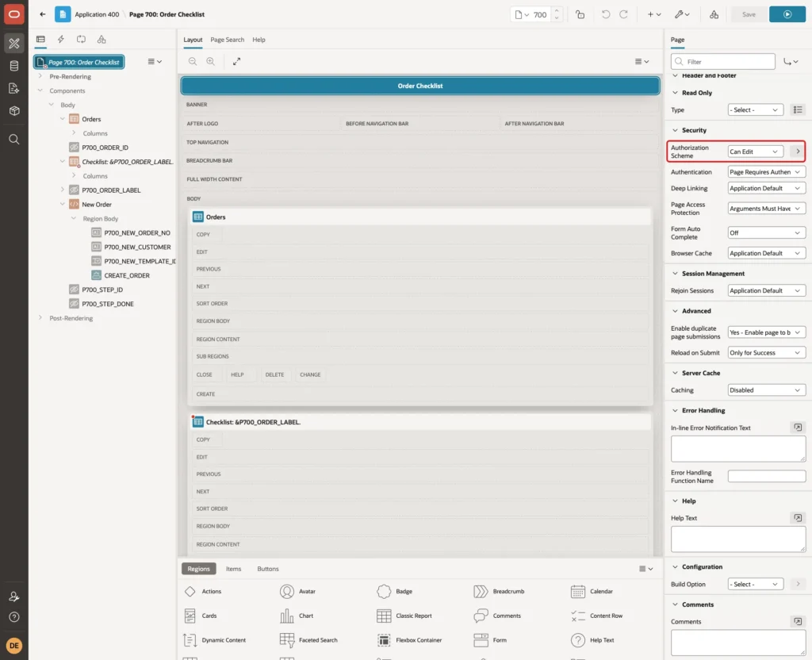812x660 pixels.
Task: Open the Authorization Scheme dropdown
Action: click(755, 152)
